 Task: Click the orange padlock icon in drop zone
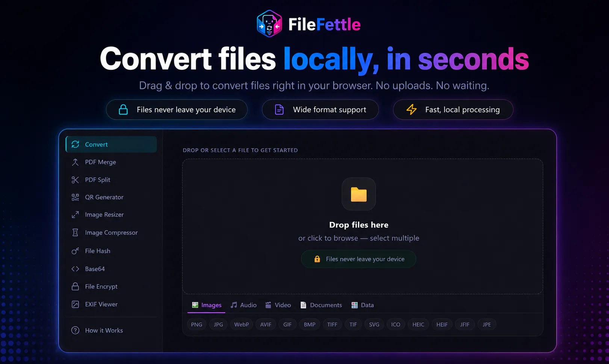coord(317,259)
